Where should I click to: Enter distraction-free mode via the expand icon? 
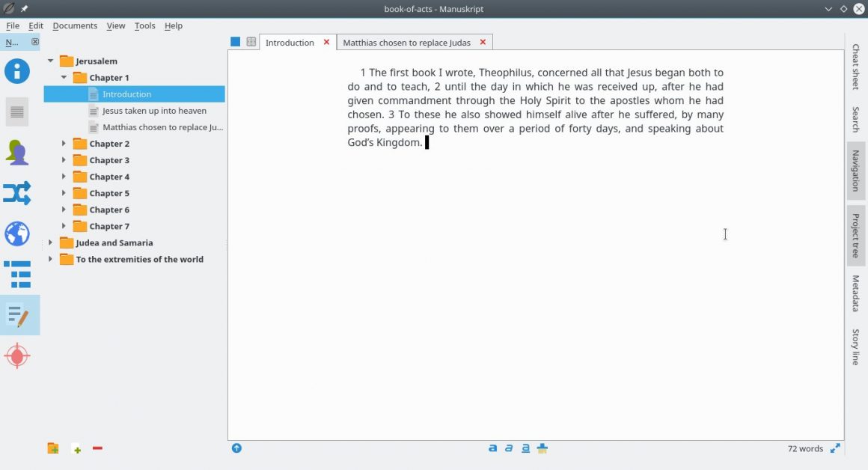coord(837,448)
